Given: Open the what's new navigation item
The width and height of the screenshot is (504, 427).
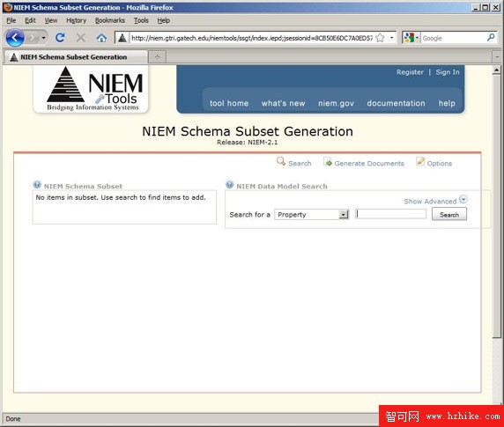Looking at the screenshot, I should (x=283, y=103).
